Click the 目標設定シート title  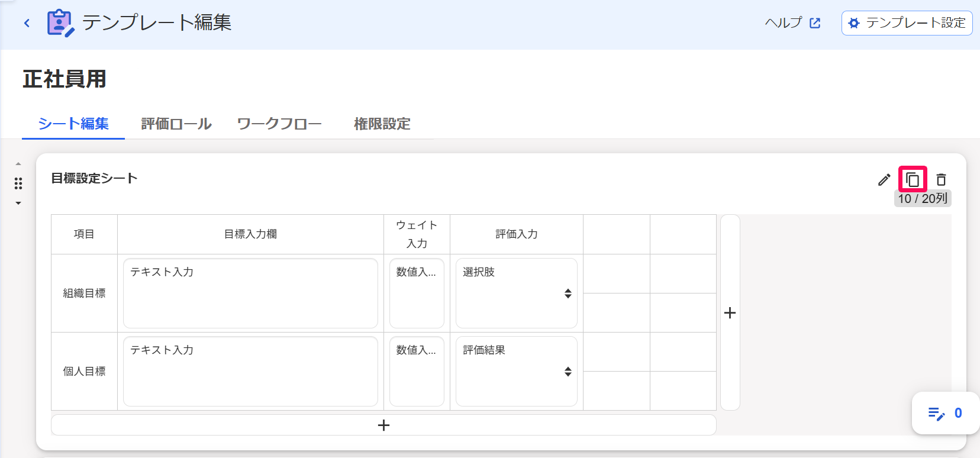94,178
